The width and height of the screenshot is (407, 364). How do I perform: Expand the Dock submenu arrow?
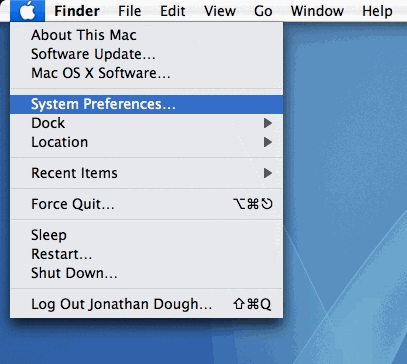point(268,123)
